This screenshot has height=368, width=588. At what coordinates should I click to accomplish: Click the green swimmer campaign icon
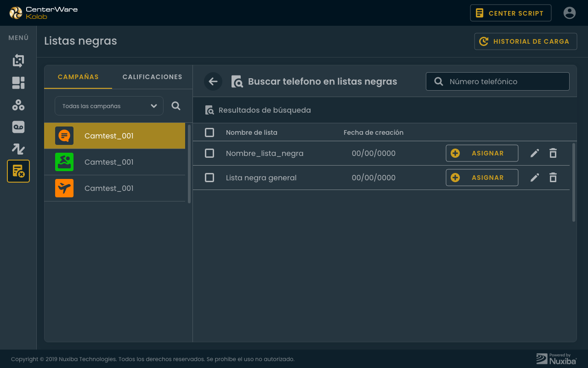64,162
